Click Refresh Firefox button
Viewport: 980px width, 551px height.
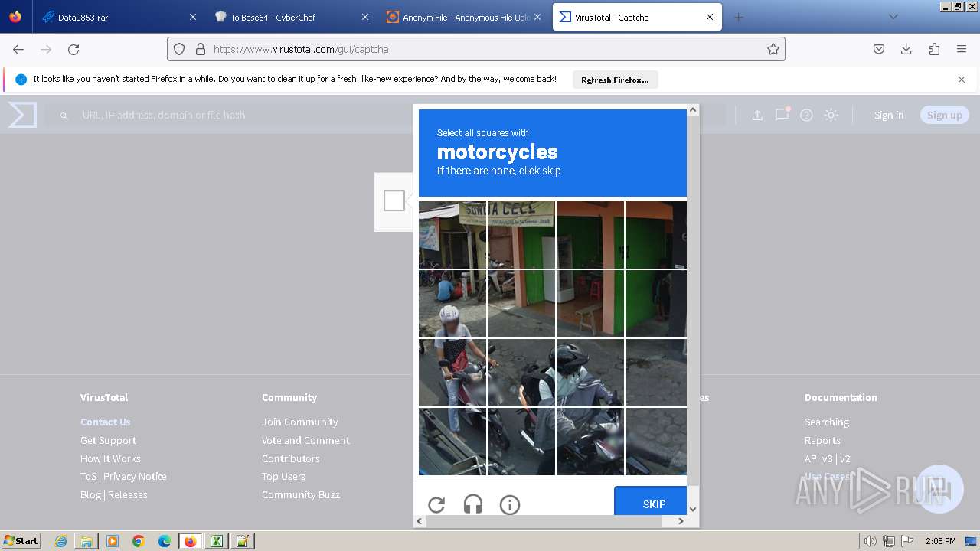(x=615, y=80)
